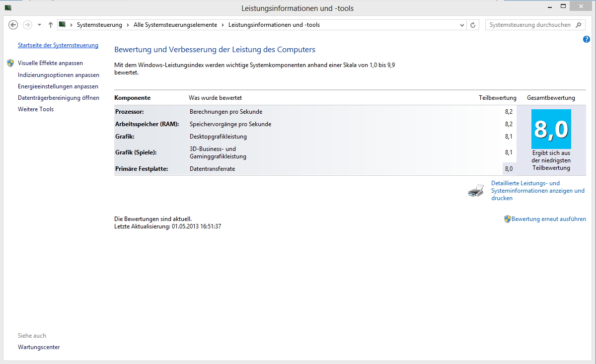Open Detaillierte Leistungs- und Systeminformationen link

[538, 191]
